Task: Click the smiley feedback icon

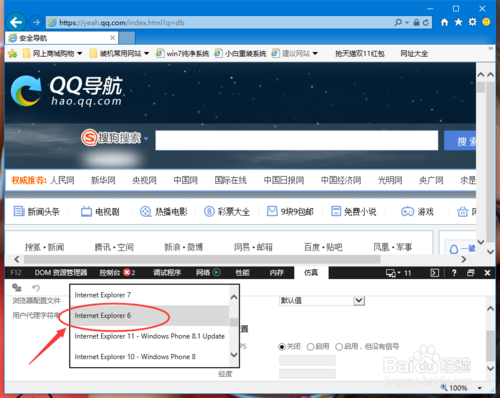Action: (x=486, y=22)
